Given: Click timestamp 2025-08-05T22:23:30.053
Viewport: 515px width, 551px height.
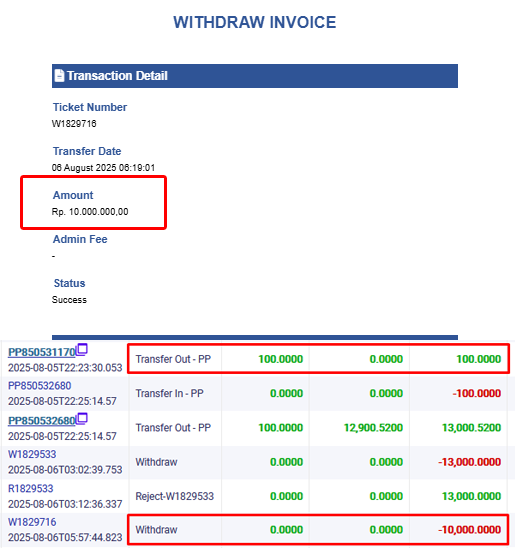Looking at the screenshot, I should point(65,368).
